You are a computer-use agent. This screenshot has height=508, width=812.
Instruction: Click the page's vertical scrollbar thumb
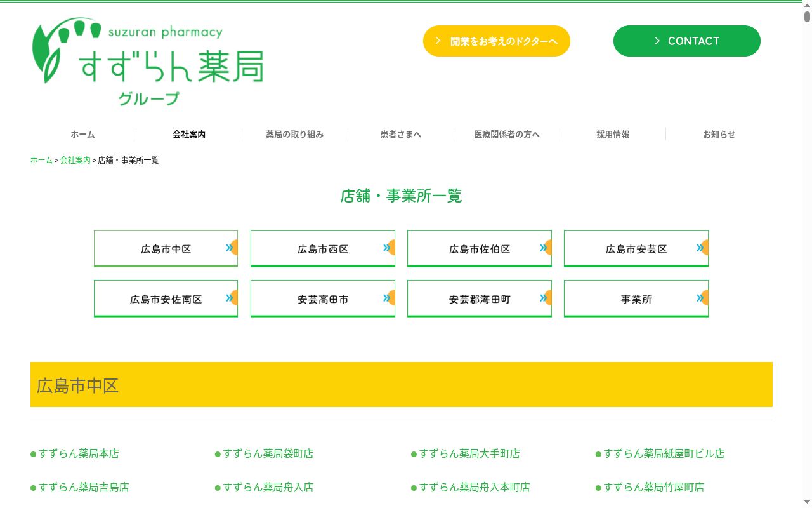(x=808, y=17)
